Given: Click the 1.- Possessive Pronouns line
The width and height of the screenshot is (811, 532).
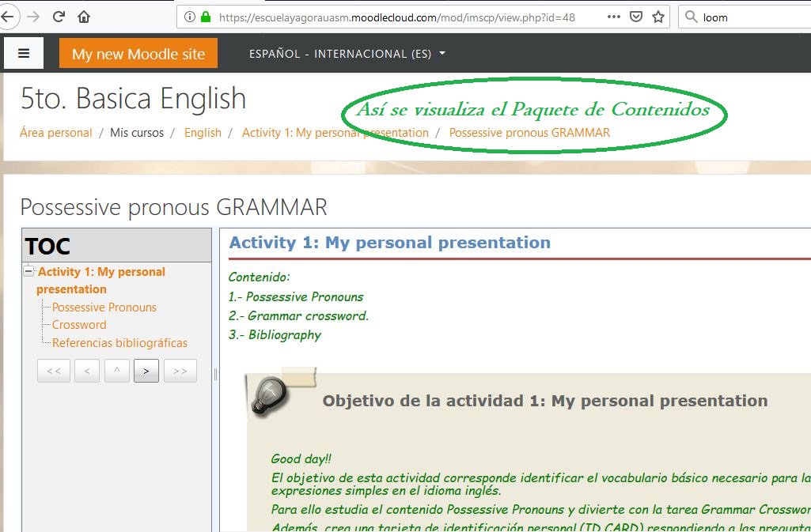Looking at the screenshot, I should point(296,297).
